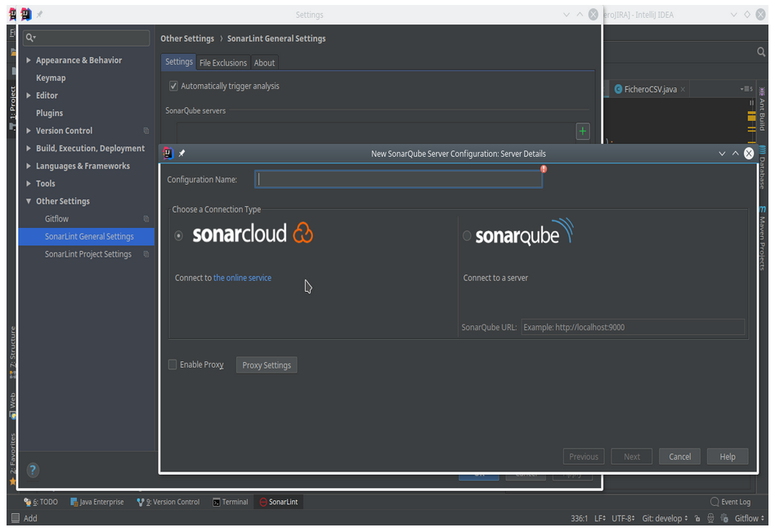
Task: Click the Proxy Settings button
Action: (x=267, y=365)
